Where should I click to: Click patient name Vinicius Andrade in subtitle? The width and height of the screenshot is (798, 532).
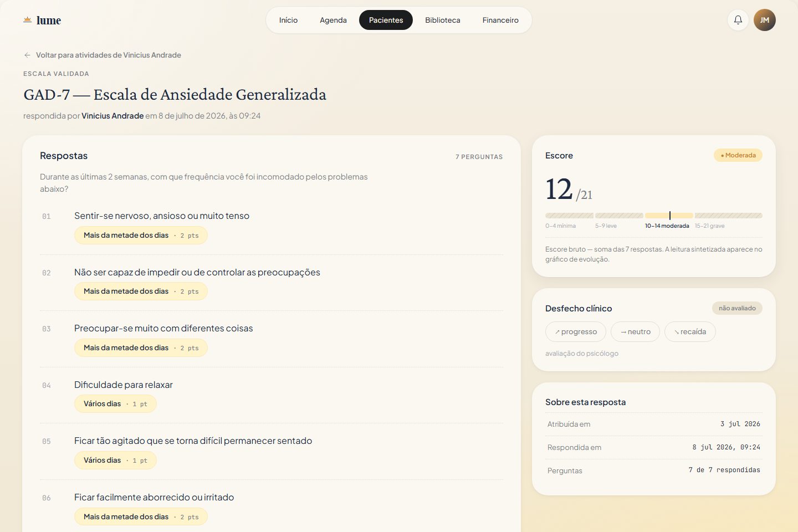click(x=112, y=116)
